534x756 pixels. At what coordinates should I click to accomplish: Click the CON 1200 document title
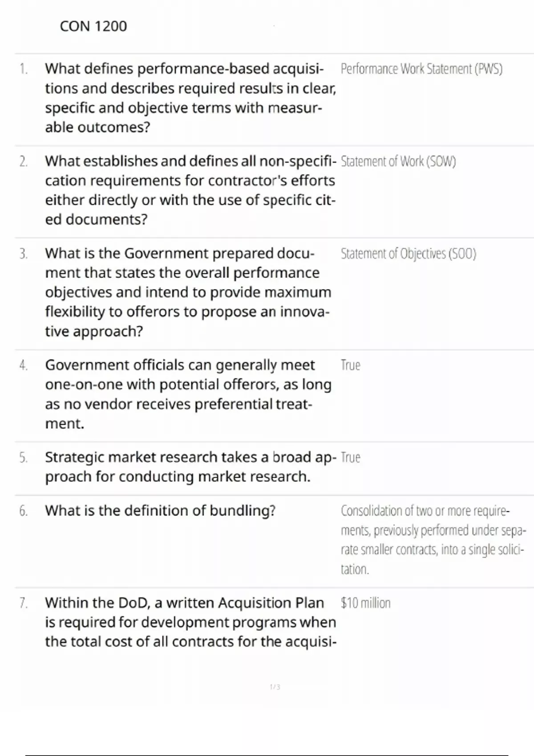93,26
